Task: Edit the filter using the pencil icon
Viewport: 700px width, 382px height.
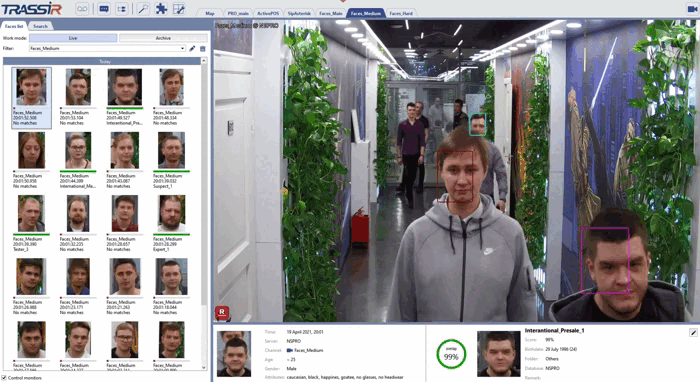Action: point(192,48)
